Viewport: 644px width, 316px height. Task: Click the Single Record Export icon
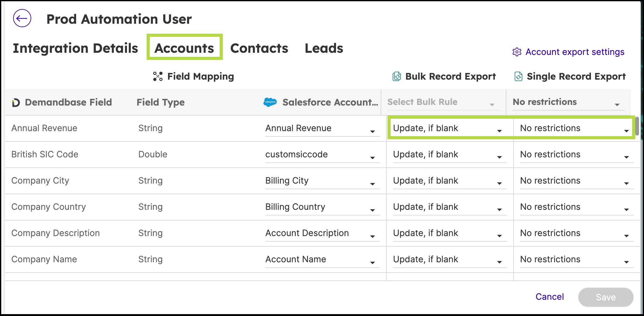click(518, 76)
